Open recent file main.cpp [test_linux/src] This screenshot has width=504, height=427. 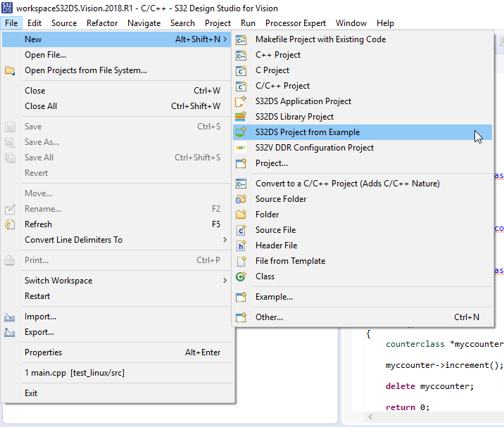click(x=117, y=373)
